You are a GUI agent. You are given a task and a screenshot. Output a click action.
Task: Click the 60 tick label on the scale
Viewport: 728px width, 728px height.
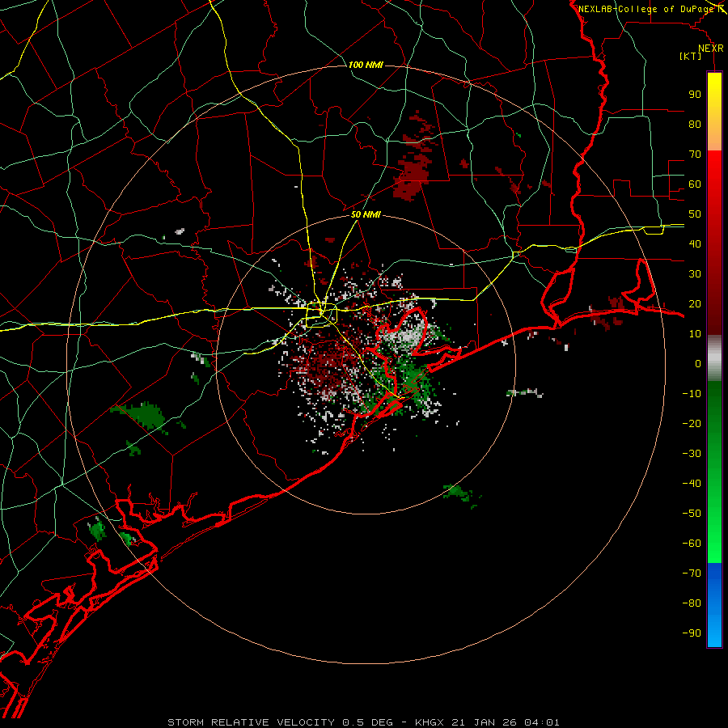(x=695, y=184)
